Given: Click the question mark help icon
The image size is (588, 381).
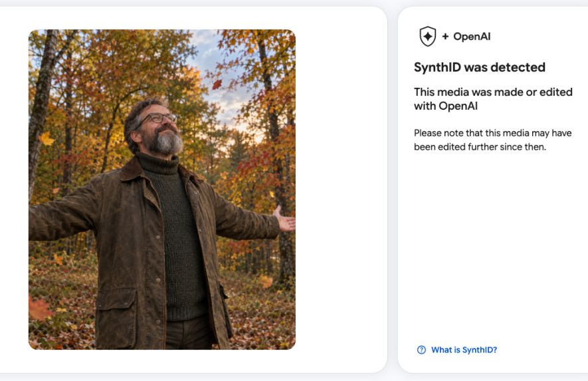Looking at the screenshot, I should [x=421, y=350].
